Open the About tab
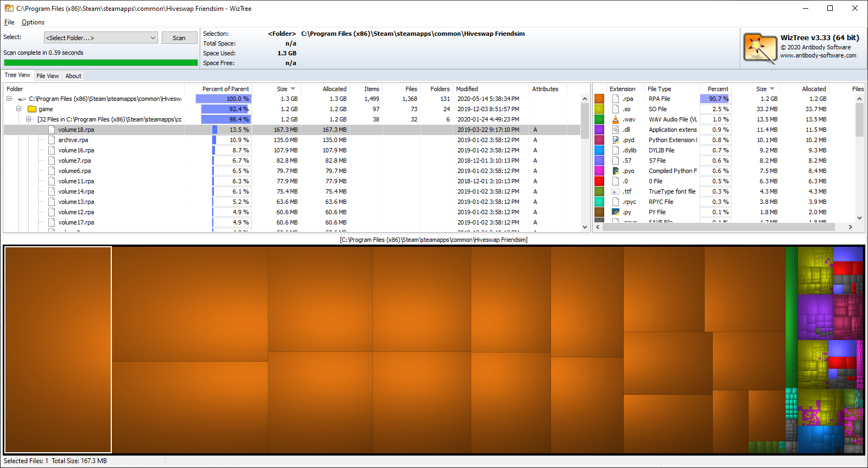The height and width of the screenshot is (468, 868). [x=73, y=76]
